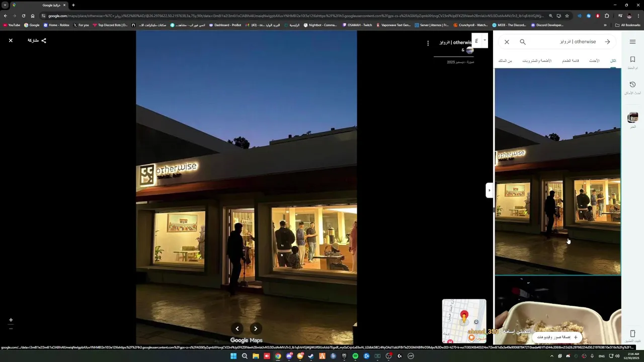This screenshot has width=644, height=362.
Task: Zoom in on the photo with plus
Action: pyautogui.click(x=11, y=320)
